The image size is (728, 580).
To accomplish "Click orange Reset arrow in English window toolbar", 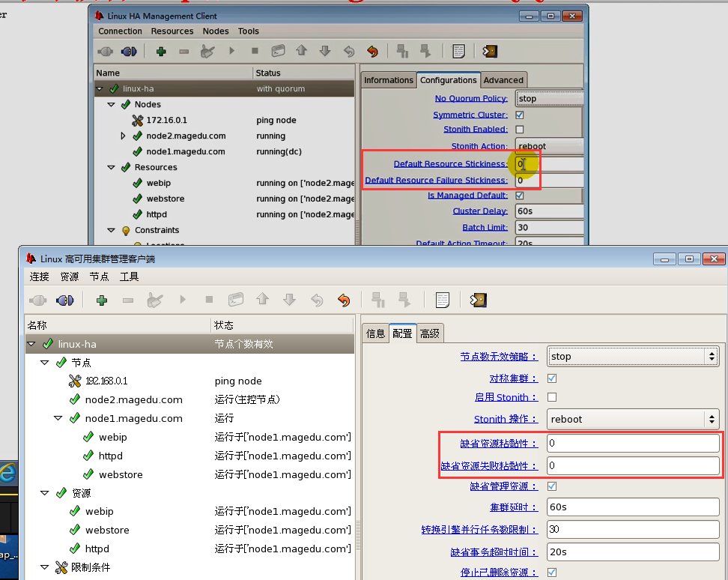I will (x=372, y=51).
